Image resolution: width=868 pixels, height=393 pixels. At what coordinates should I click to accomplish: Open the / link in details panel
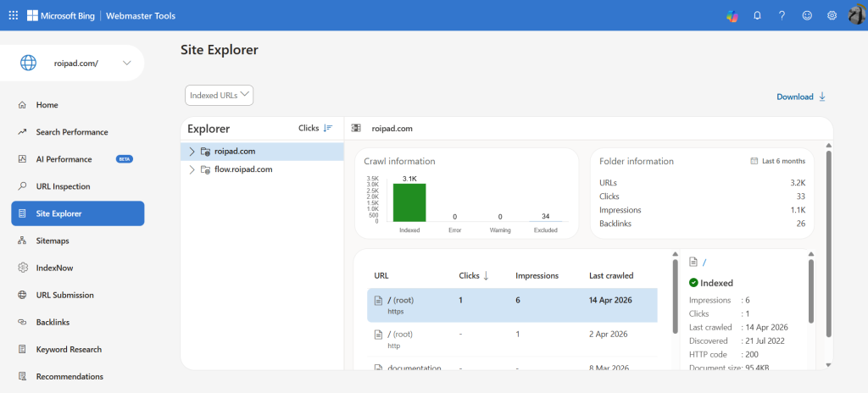pos(704,262)
